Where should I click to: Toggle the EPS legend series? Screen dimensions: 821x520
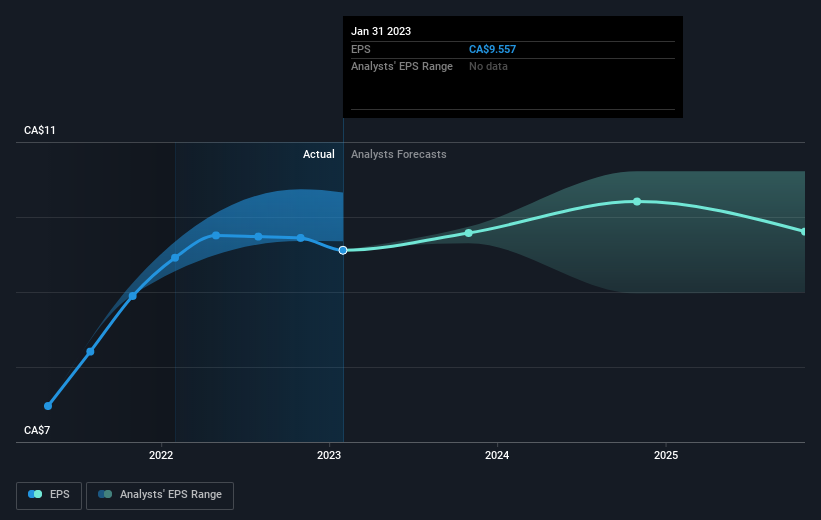(49, 495)
